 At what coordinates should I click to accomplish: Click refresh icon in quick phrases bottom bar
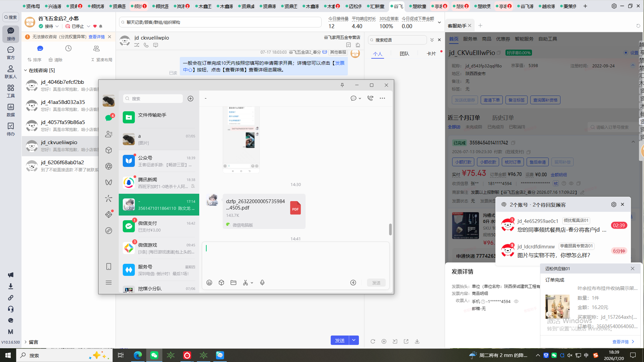[x=373, y=341]
